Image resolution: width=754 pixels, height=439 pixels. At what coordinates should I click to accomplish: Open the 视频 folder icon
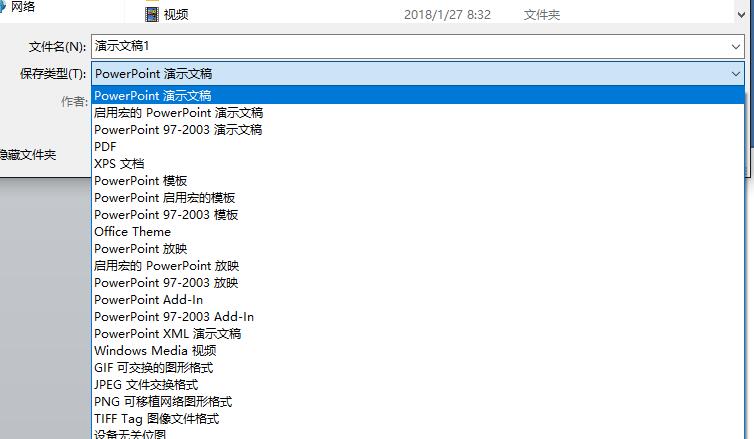pos(151,14)
